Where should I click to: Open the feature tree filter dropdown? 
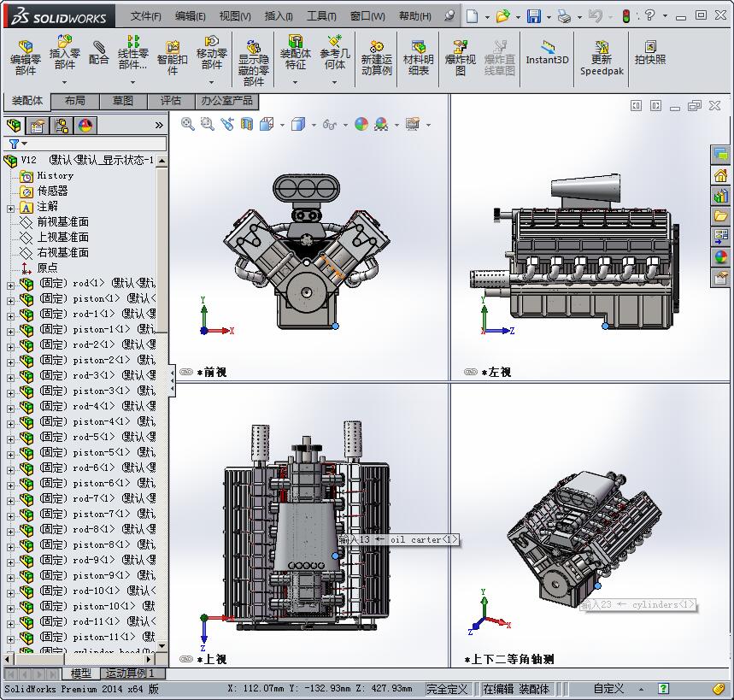(17, 144)
